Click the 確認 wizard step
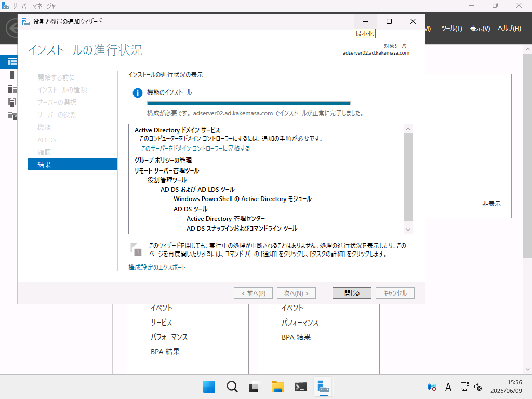Image resolution: width=532 pixels, height=399 pixels. [44, 152]
